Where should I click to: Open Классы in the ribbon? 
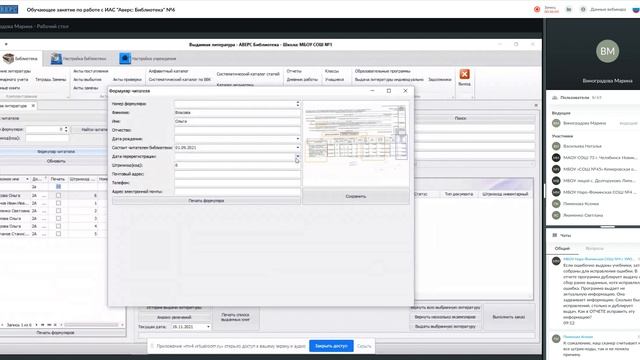[x=332, y=71]
